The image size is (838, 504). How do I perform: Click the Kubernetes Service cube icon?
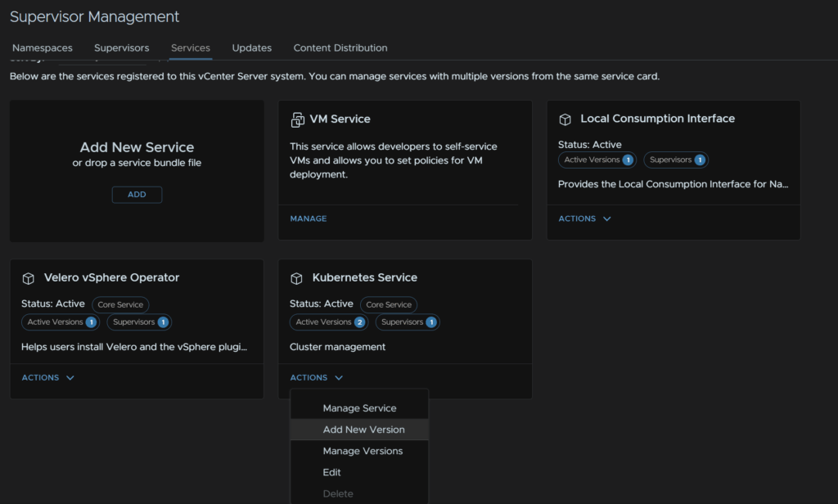(x=296, y=278)
